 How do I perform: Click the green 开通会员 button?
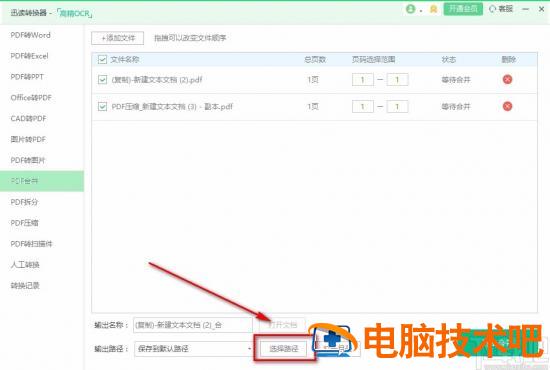(x=463, y=9)
